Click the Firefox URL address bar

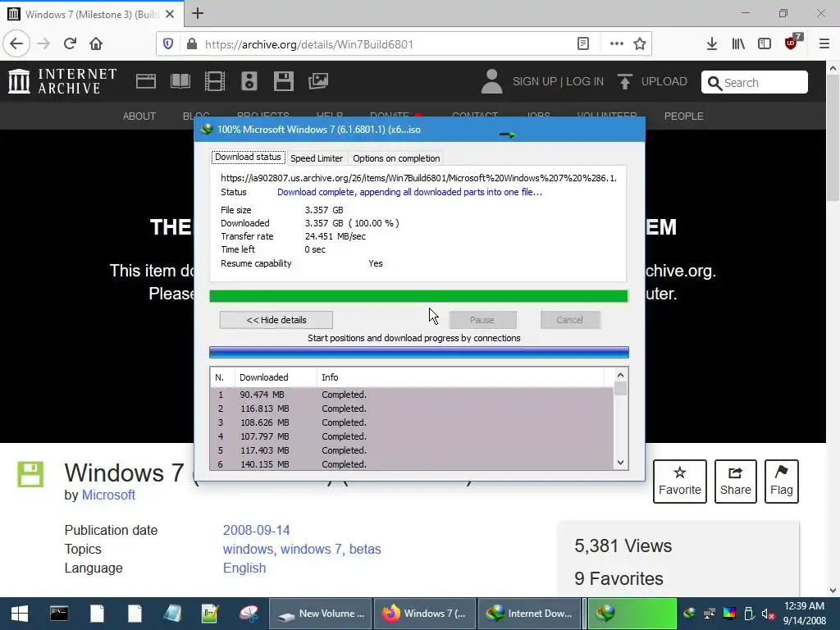pos(386,44)
